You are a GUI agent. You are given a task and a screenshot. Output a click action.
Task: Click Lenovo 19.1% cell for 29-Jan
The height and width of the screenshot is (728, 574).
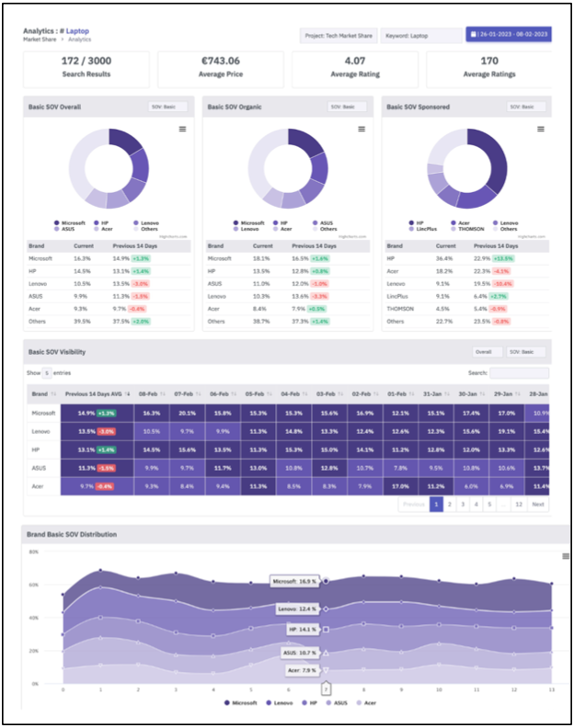[507, 431]
